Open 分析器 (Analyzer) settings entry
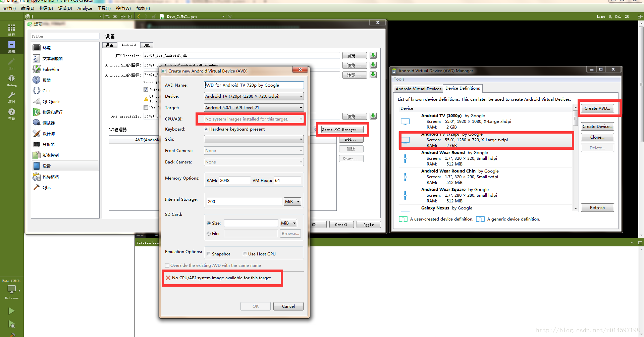 [x=49, y=144]
